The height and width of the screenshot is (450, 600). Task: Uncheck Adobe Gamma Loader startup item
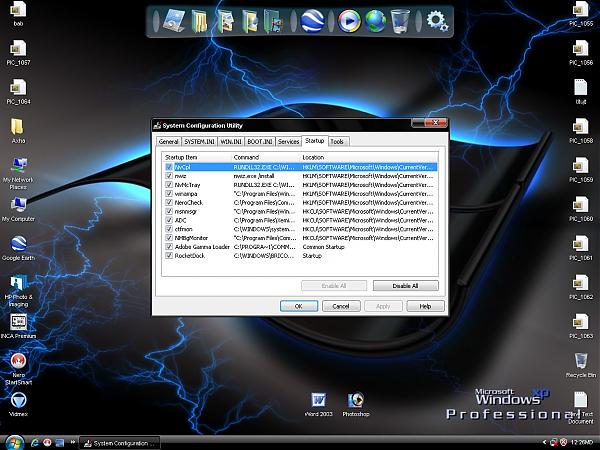pos(169,247)
